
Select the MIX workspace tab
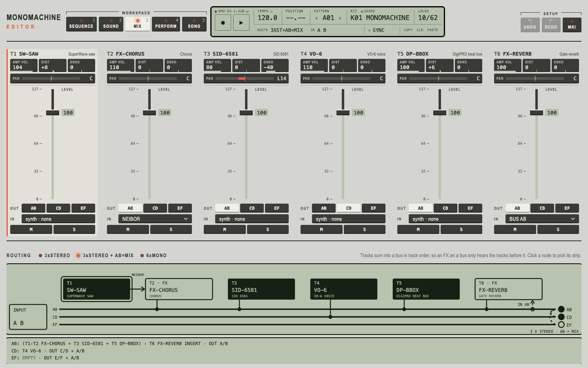(138, 24)
